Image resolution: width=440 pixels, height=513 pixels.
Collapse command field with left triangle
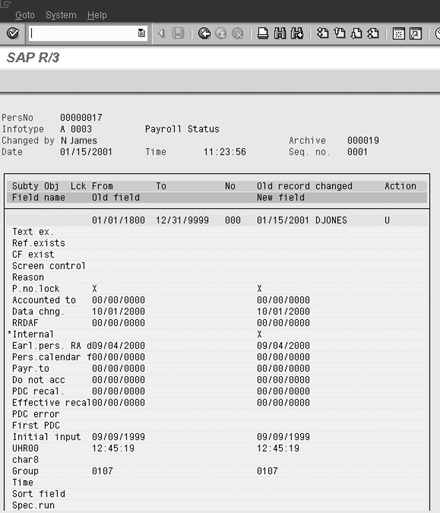(x=162, y=33)
